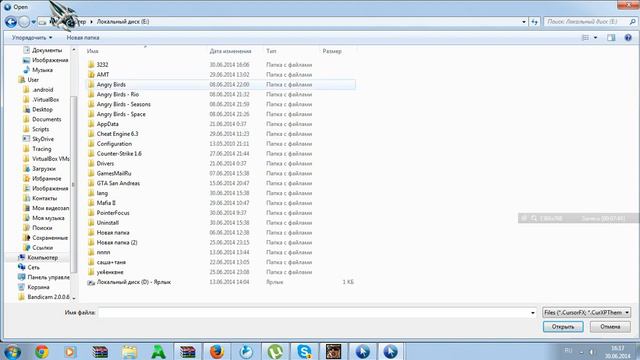Select the Новая папка folder
Screen dimensions: 640x360
[x=220, y=233]
